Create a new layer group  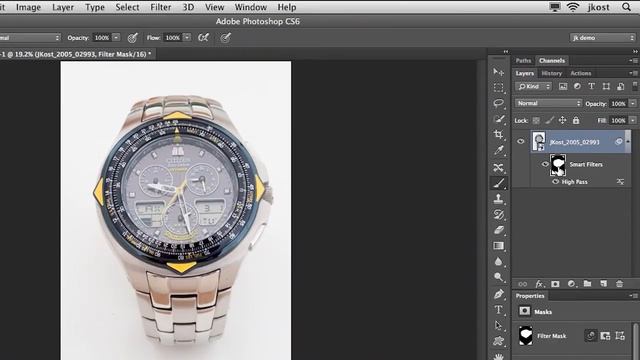point(587,284)
